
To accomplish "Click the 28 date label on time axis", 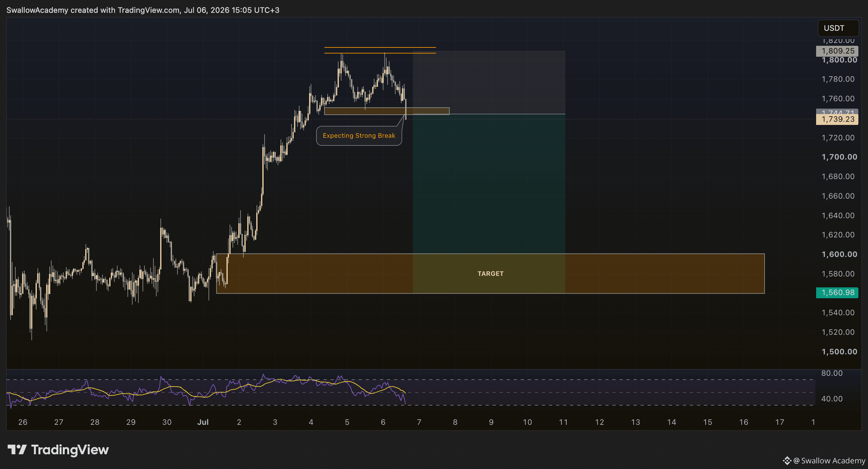I will 95,422.
